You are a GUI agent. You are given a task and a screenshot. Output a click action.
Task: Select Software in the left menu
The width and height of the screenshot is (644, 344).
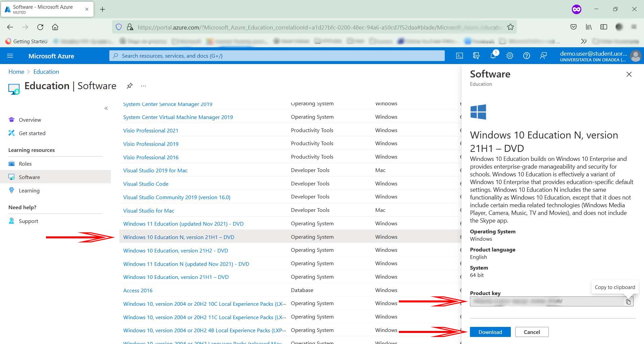click(55, 177)
